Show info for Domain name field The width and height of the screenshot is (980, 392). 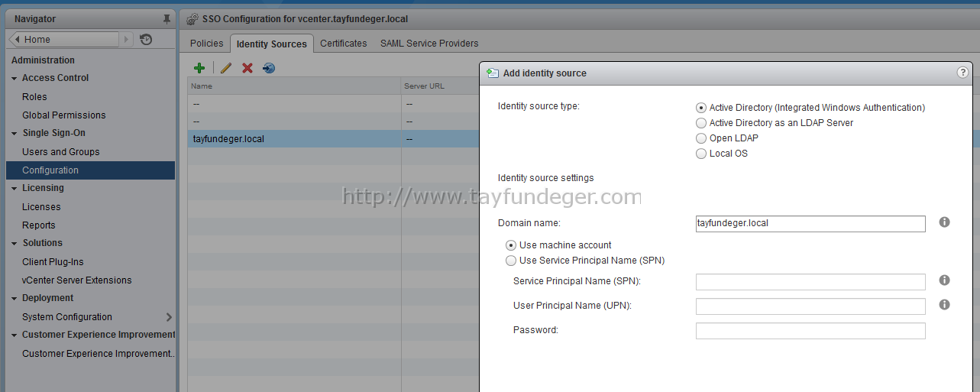[944, 222]
